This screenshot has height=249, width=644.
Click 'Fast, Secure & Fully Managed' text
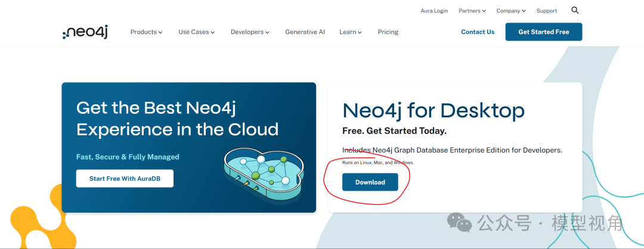128,157
